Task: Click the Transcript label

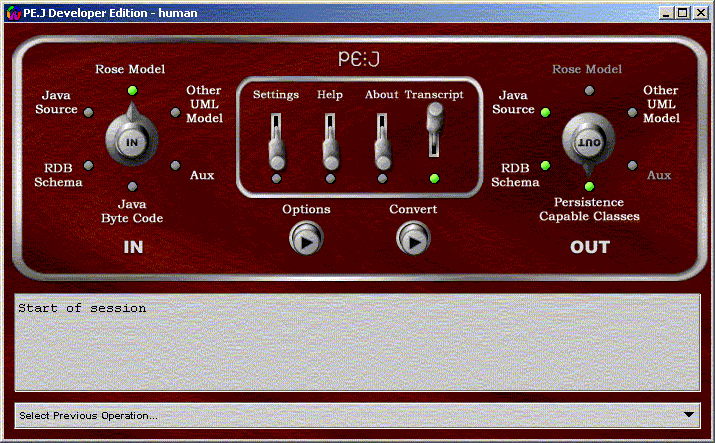Action: point(434,94)
